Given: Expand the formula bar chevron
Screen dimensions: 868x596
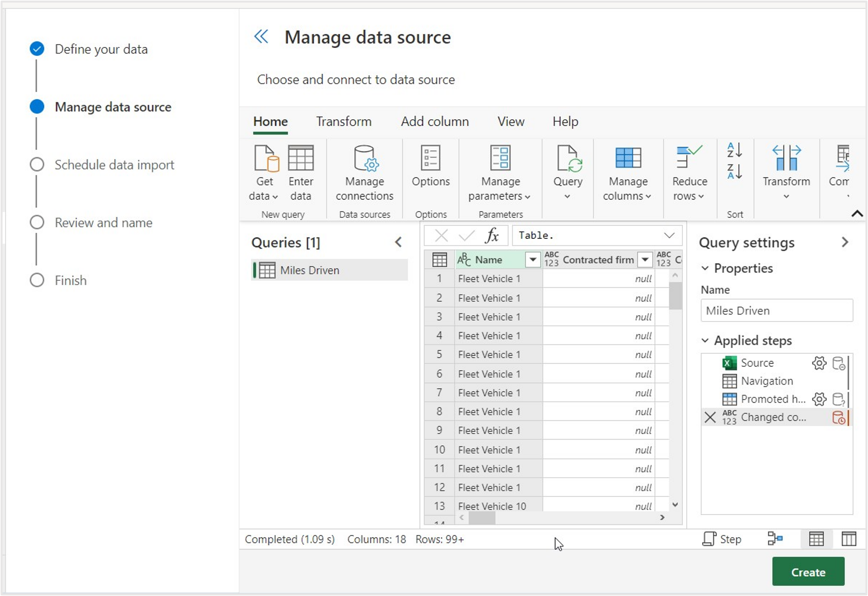Looking at the screenshot, I should pos(669,235).
